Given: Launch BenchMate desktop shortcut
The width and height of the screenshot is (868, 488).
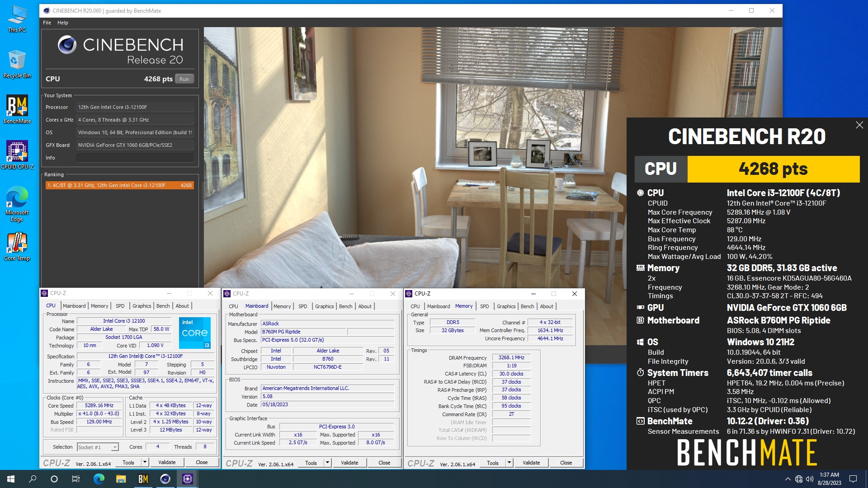Looking at the screenshot, I should tap(17, 109).
